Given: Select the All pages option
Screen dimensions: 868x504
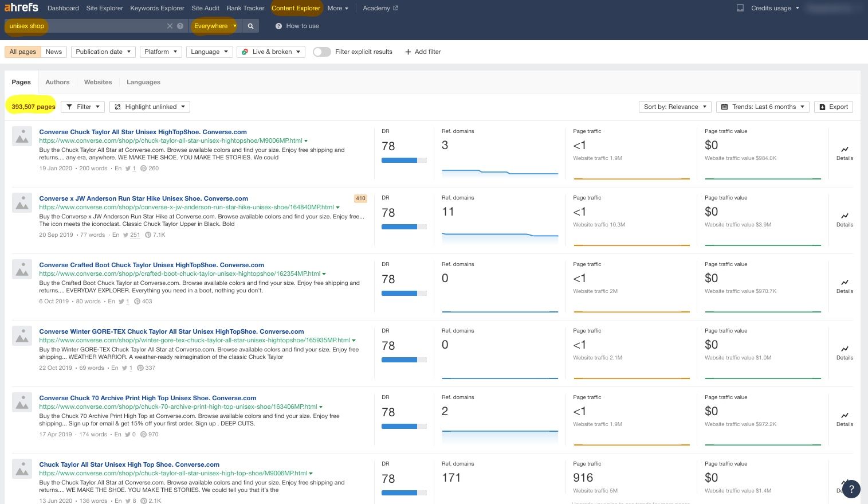Looking at the screenshot, I should (23, 52).
